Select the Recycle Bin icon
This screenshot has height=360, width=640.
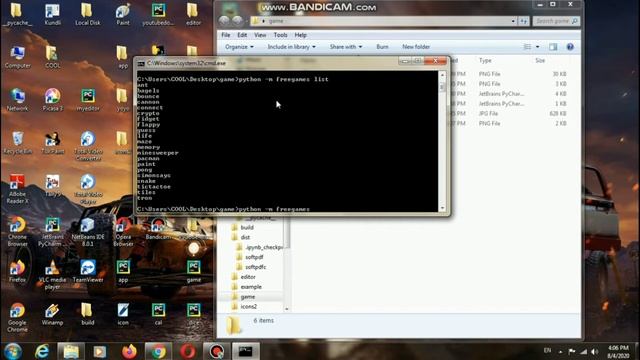tap(18, 143)
